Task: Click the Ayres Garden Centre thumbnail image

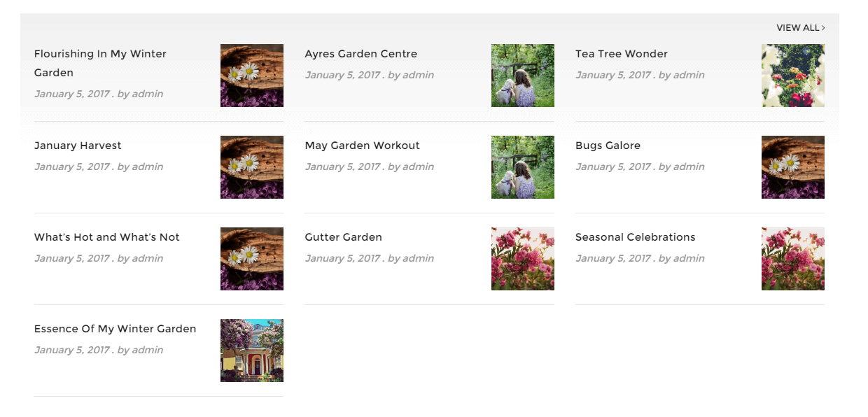Action: 523,76
